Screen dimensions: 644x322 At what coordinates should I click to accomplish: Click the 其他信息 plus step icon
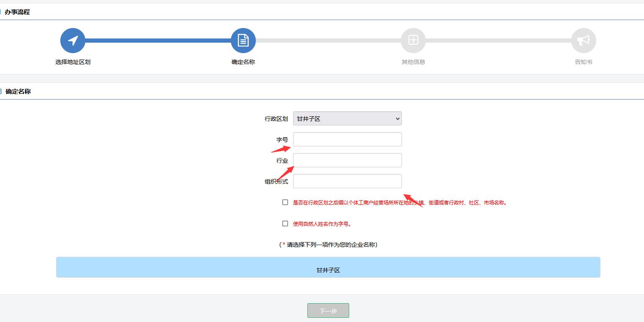click(413, 41)
